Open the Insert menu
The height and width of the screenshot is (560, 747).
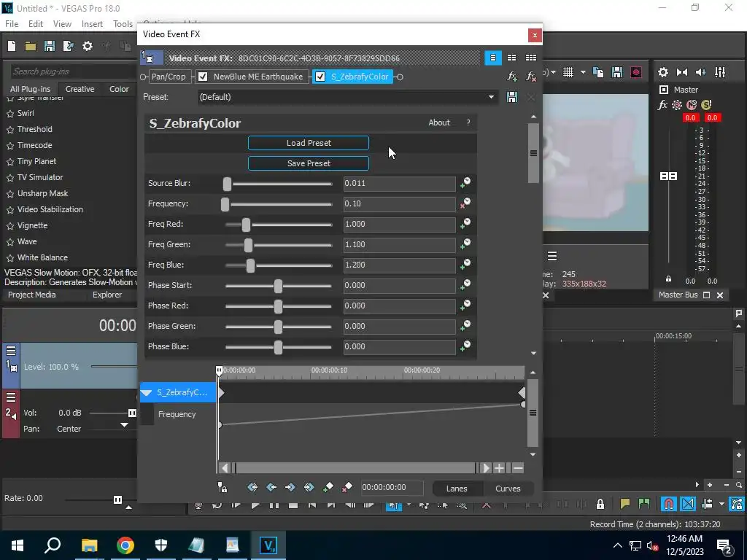tap(92, 23)
